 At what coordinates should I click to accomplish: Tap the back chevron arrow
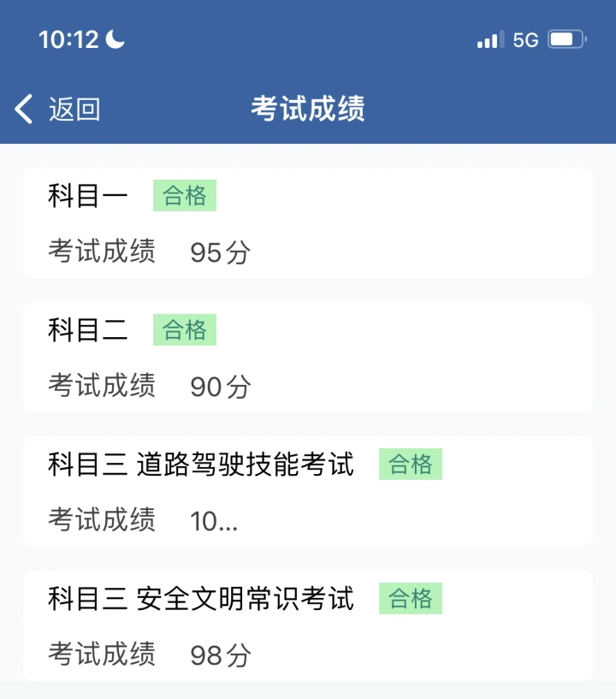tap(24, 109)
